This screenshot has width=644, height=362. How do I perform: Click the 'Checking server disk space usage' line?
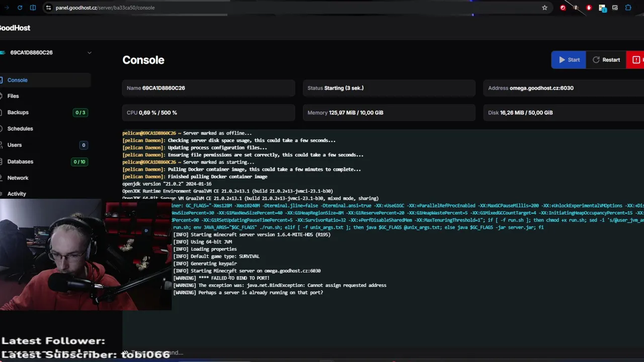(229, 140)
